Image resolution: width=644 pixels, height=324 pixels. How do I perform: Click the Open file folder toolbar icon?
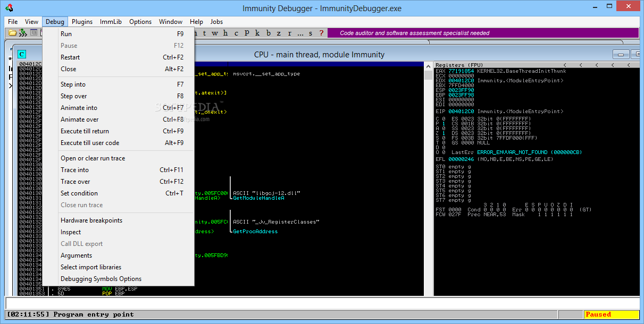pyautogui.click(x=12, y=33)
